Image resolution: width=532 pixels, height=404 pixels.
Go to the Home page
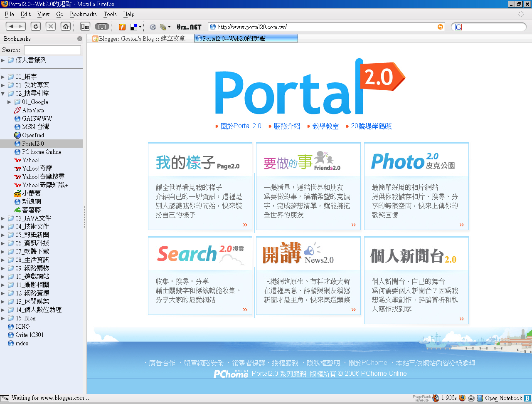(65, 27)
